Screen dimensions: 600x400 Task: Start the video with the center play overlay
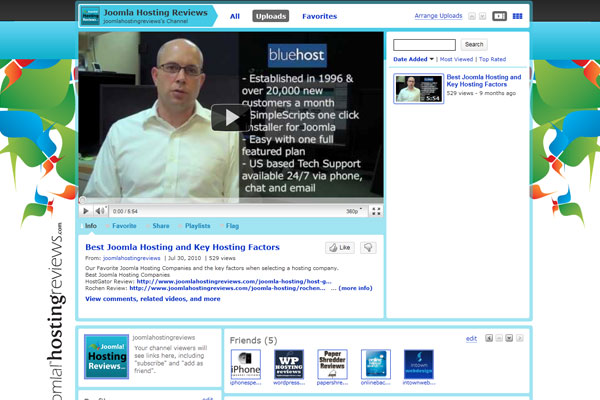tap(230, 118)
